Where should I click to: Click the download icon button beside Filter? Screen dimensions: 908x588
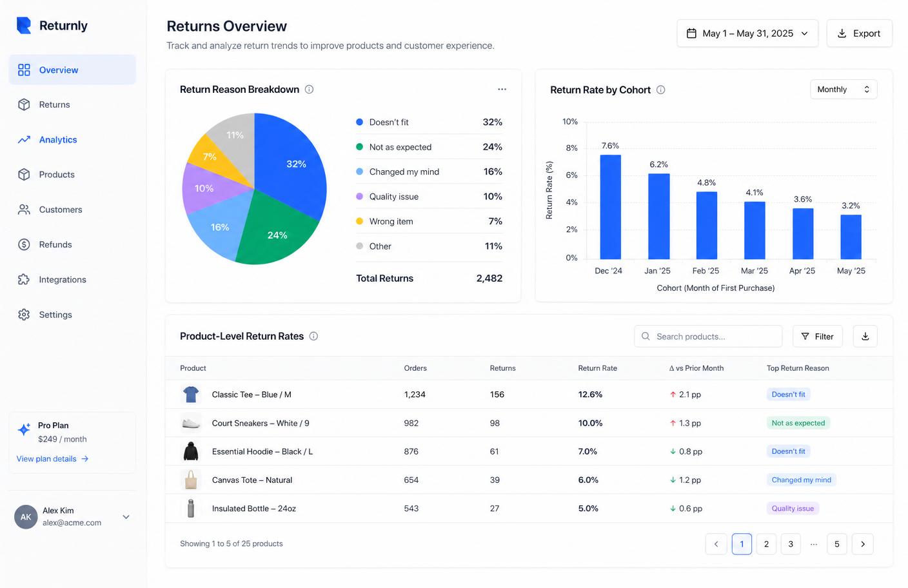tap(865, 336)
